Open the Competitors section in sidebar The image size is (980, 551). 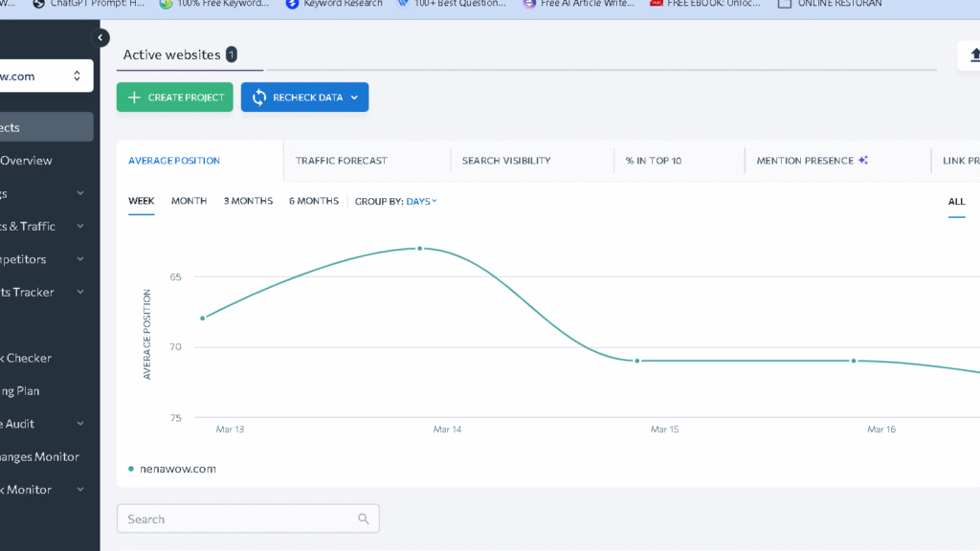[29, 258]
